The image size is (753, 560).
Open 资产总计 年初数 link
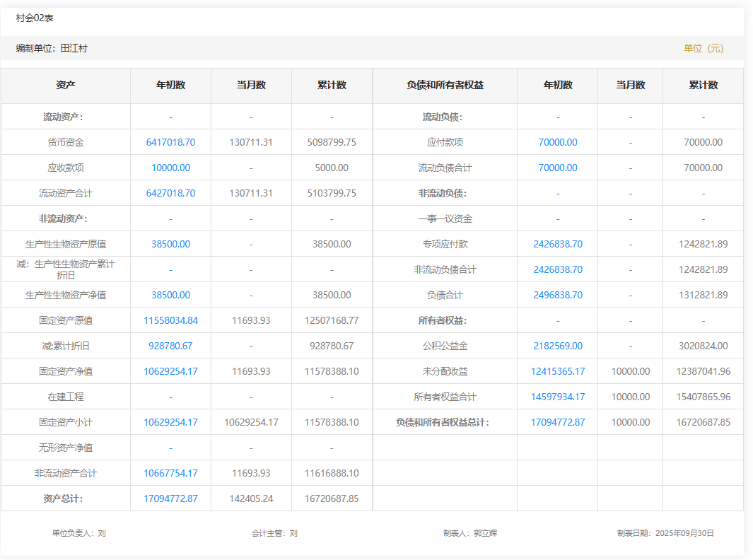pos(170,498)
